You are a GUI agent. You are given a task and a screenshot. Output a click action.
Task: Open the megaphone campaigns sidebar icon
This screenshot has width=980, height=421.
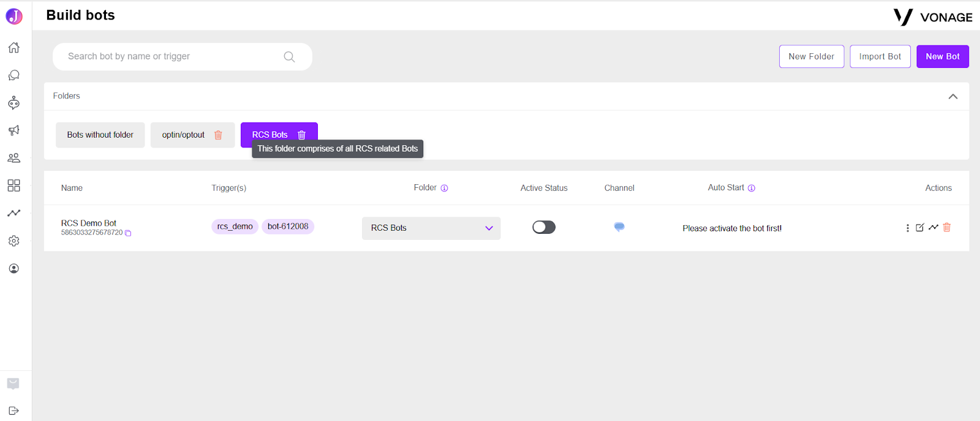(x=13, y=130)
